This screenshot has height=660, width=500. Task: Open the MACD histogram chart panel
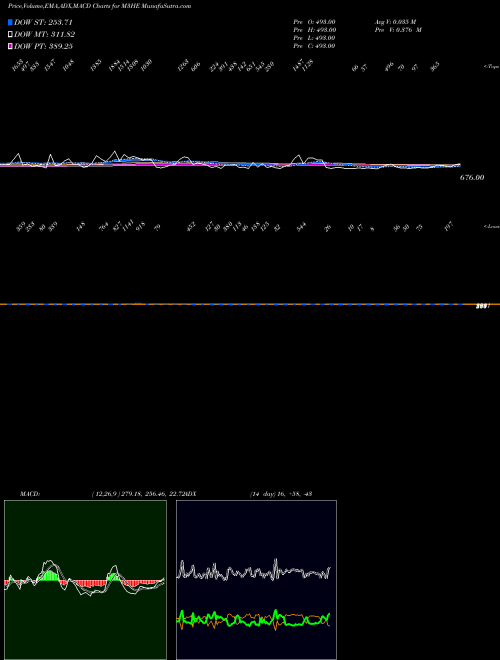tap(85, 580)
